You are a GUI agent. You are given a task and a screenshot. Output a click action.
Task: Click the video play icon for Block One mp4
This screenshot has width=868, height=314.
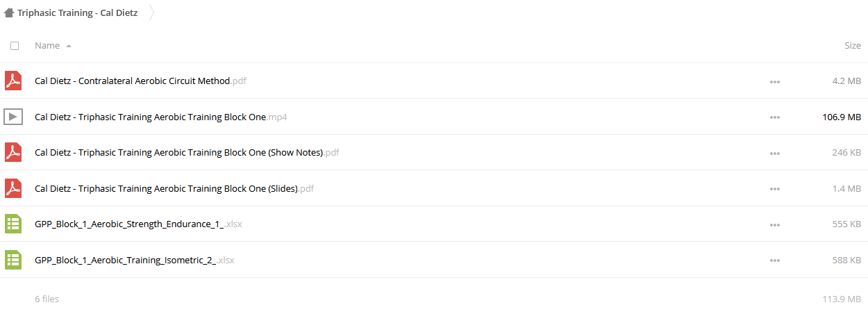coord(12,117)
